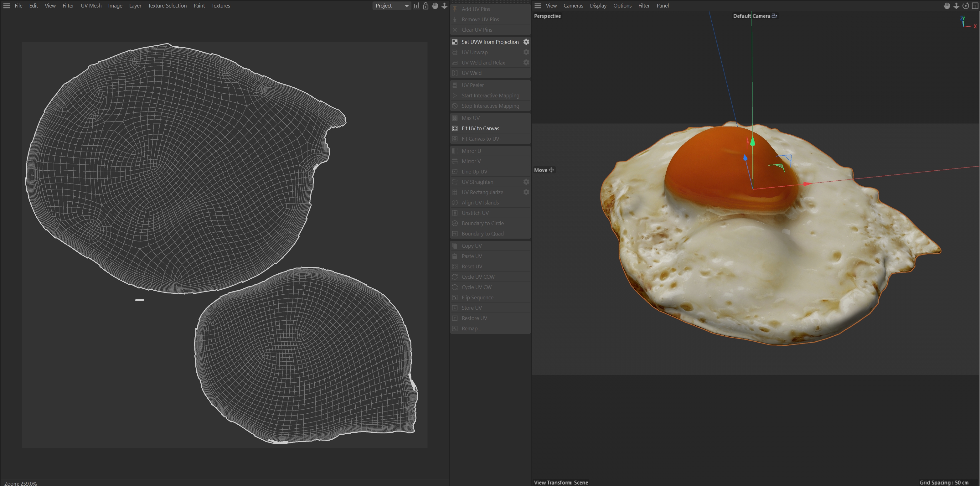This screenshot has width=980, height=486.
Task: Toggle the bar chart icon beside Project
Action: tap(416, 6)
